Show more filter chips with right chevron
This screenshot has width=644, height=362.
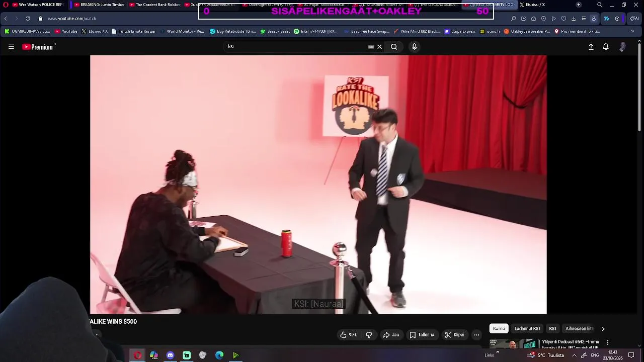click(x=603, y=329)
